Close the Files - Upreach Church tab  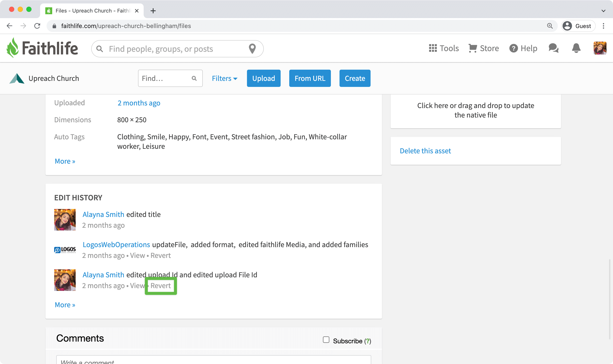pos(137,11)
